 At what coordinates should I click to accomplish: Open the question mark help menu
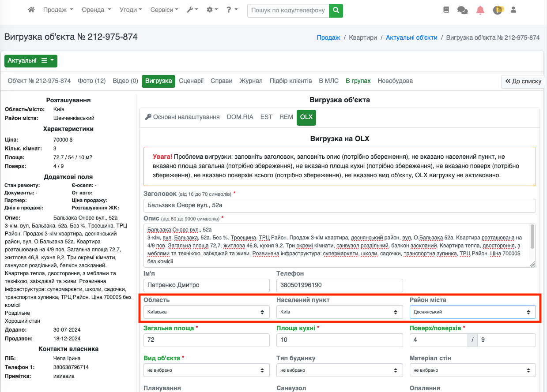(232, 10)
